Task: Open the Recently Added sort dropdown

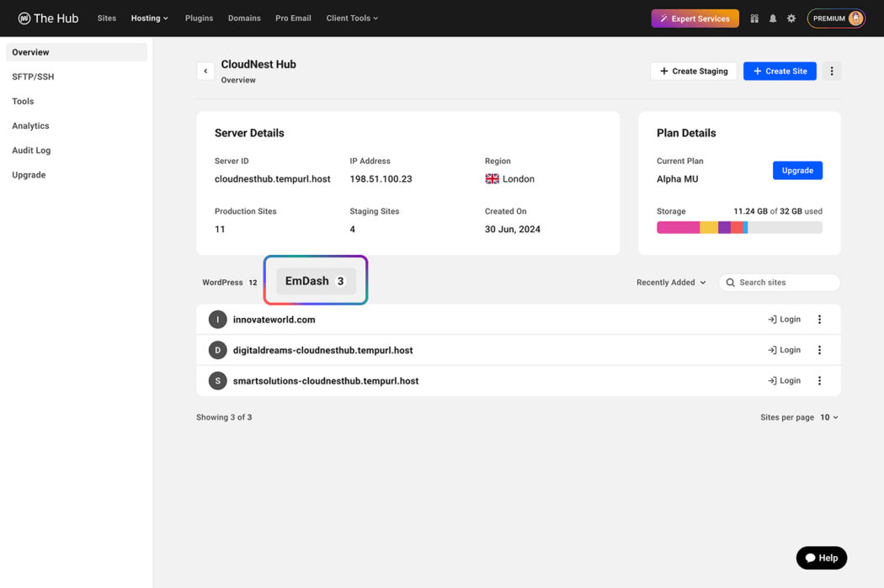Action: click(x=671, y=282)
